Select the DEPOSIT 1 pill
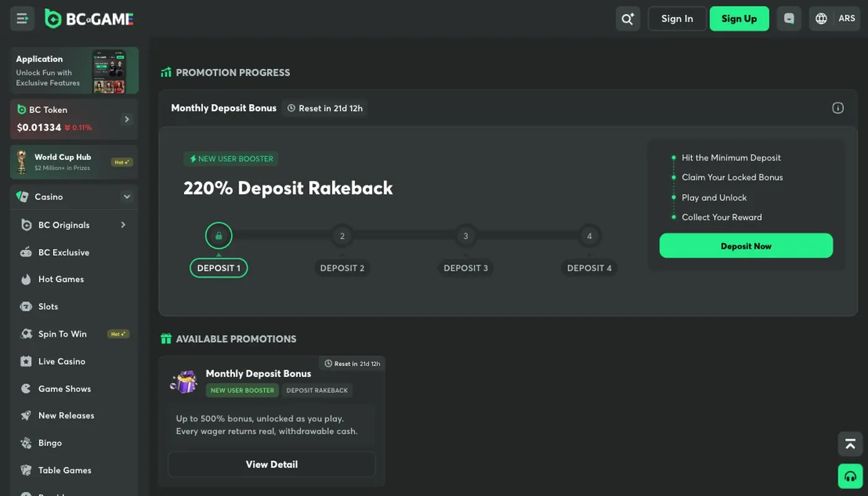 pyautogui.click(x=218, y=268)
